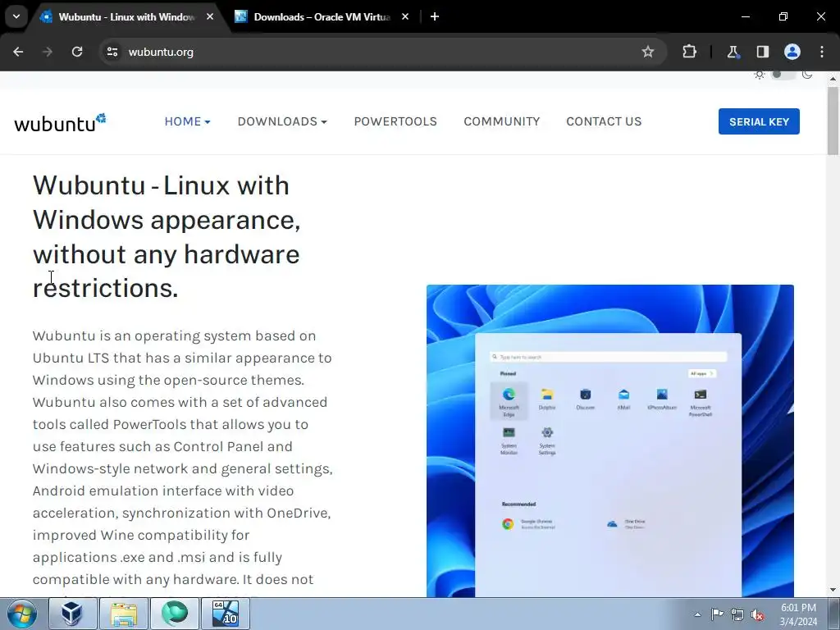
Task: Open the tab search dropdown arrow
Action: pyautogui.click(x=16, y=16)
